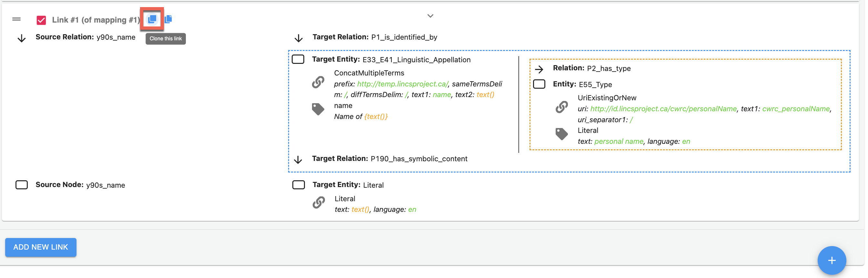This screenshot has width=868, height=278.
Task: Toggle checkbox for Target Entity Literal
Action: pyautogui.click(x=298, y=185)
